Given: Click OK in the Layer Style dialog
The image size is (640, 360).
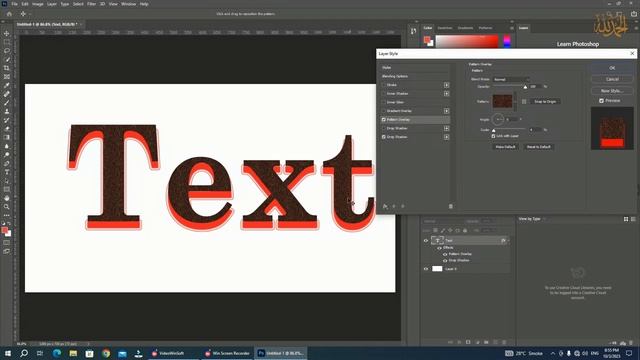Looking at the screenshot, I should click(x=612, y=68).
